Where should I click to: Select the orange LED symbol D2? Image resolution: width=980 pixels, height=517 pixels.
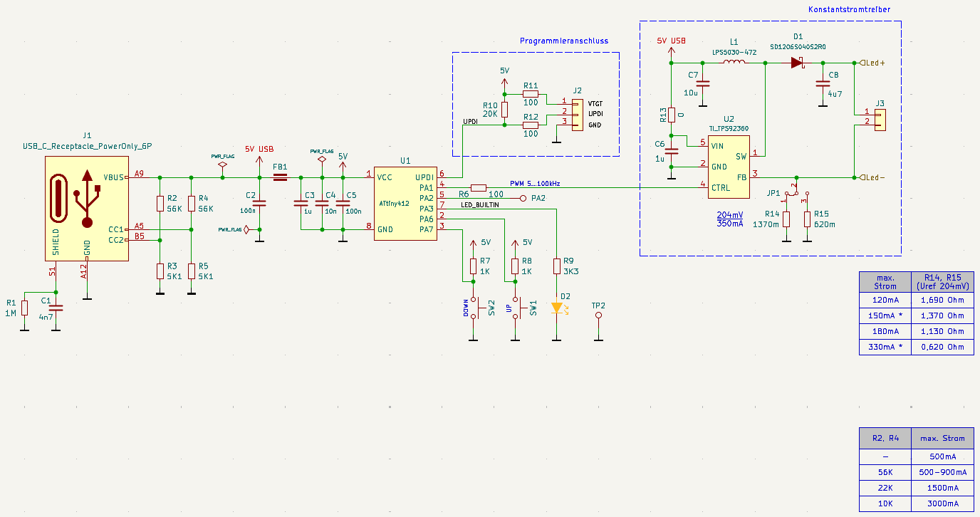click(x=557, y=308)
